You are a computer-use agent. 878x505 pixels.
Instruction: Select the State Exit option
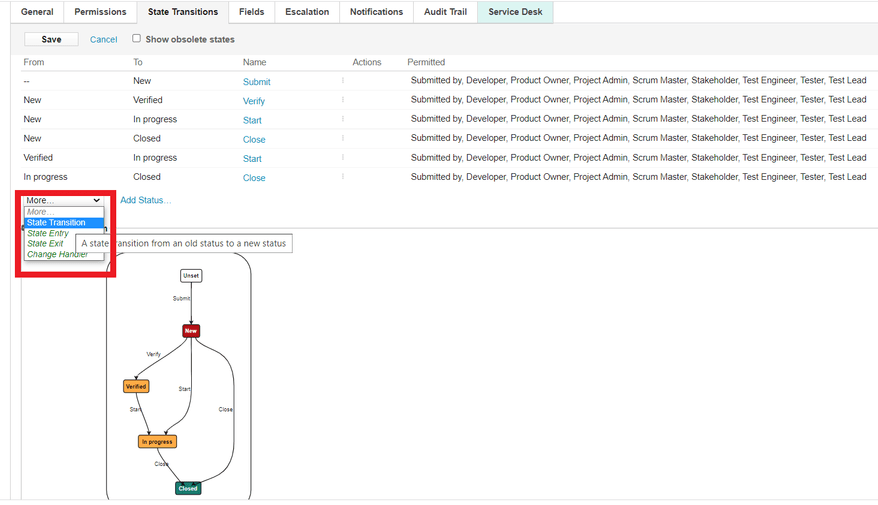point(45,244)
